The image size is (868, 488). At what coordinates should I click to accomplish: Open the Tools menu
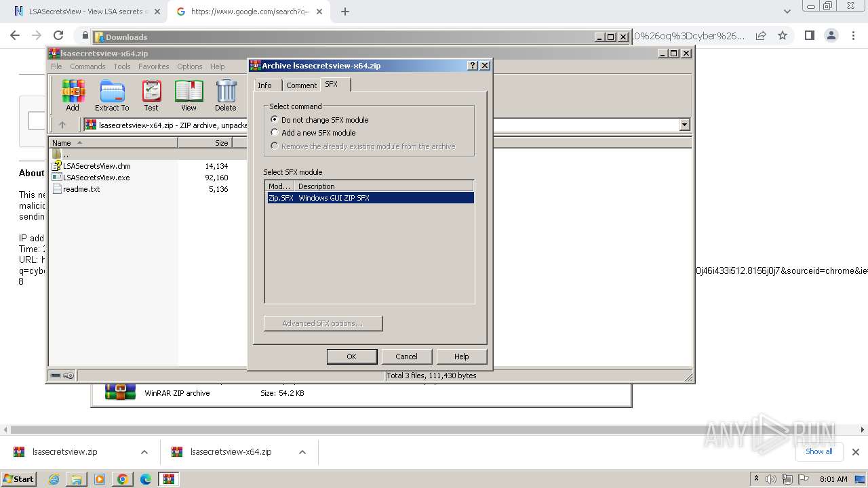122,66
